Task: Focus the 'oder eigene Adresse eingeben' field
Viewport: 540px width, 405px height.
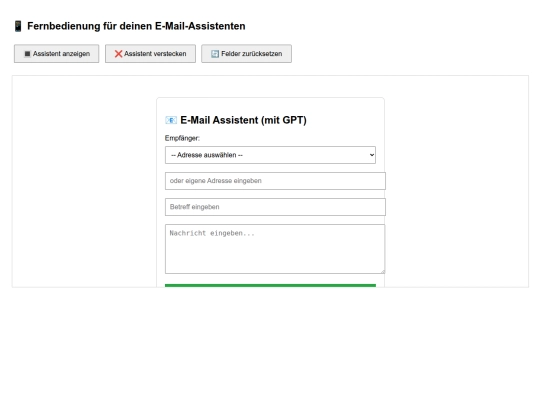Action: coord(275,181)
